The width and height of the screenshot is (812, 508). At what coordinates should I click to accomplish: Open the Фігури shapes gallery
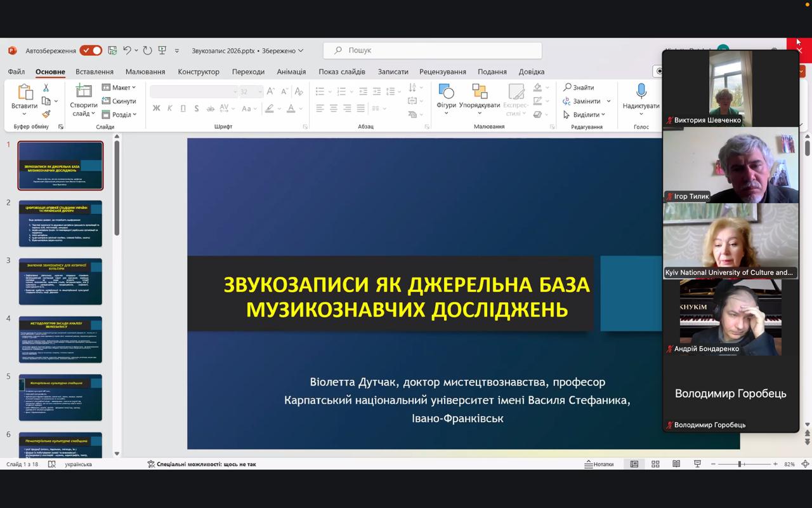(x=446, y=99)
